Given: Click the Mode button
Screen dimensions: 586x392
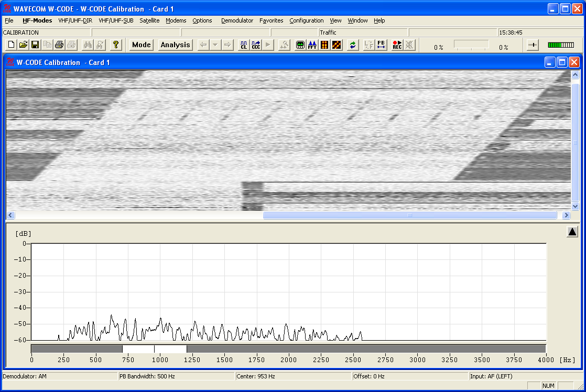Looking at the screenshot, I should [x=142, y=45].
